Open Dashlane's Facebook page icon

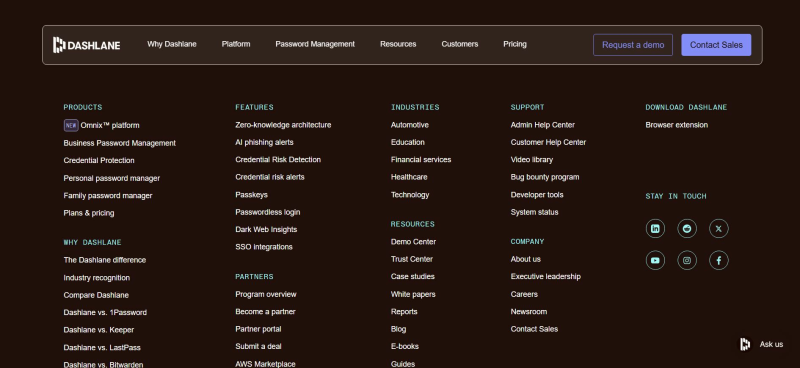718,260
